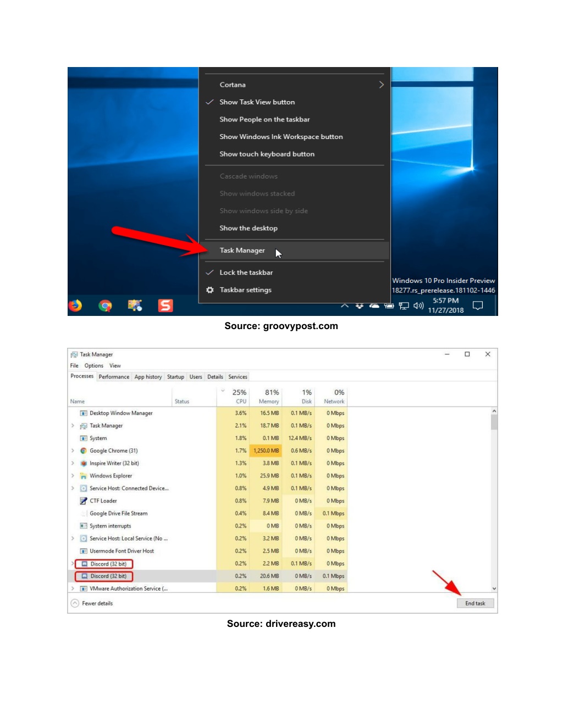563x728 pixels.
Task: Expand the Task Manager process row
Action: tap(73, 426)
